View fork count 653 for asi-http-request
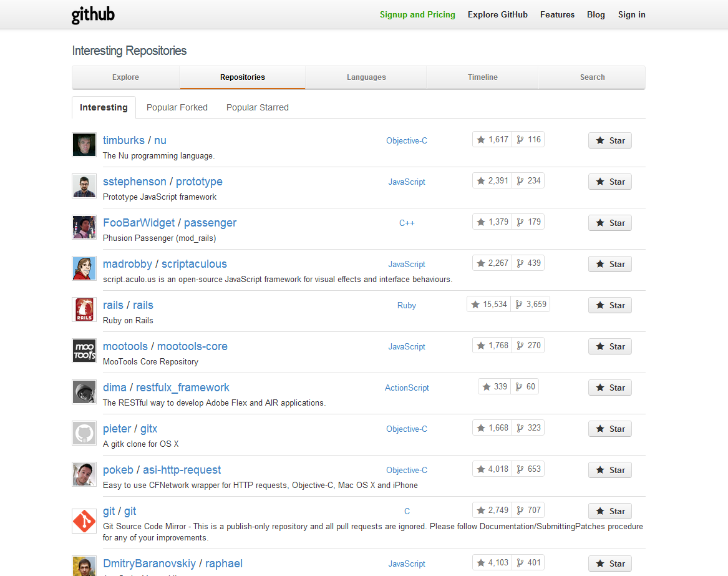The width and height of the screenshot is (728, 576). click(x=528, y=469)
